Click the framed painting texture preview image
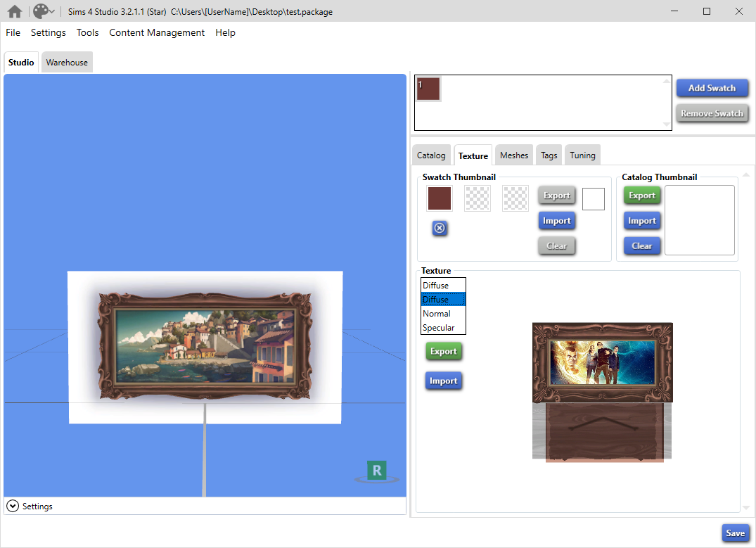 [602, 362]
